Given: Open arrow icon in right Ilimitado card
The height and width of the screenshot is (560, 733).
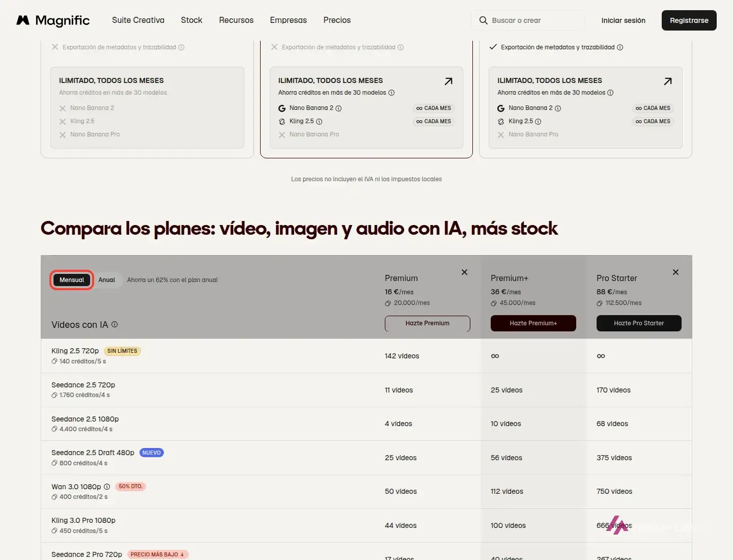Looking at the screenshot, I should click(668, 81).
